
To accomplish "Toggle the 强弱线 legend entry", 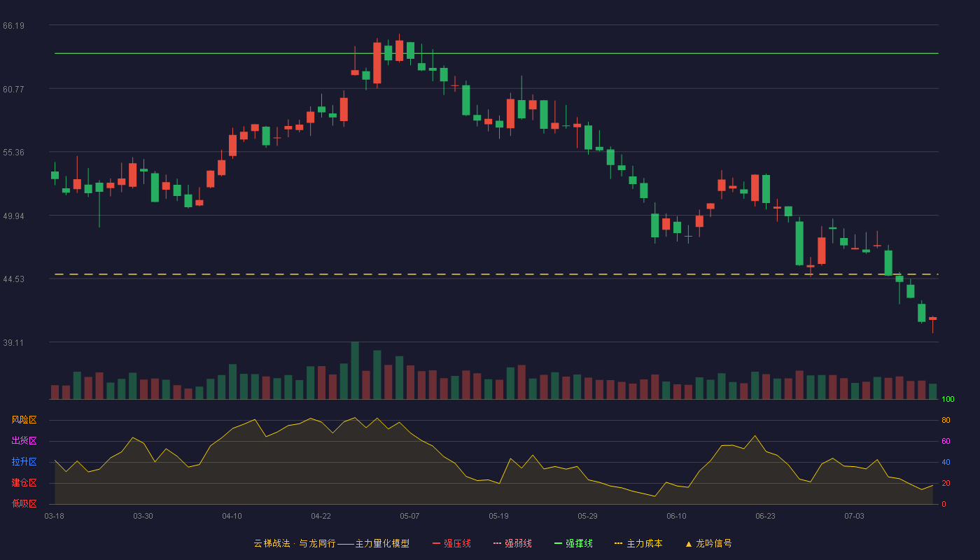I will pyautogui.click(x=512, y=543).
